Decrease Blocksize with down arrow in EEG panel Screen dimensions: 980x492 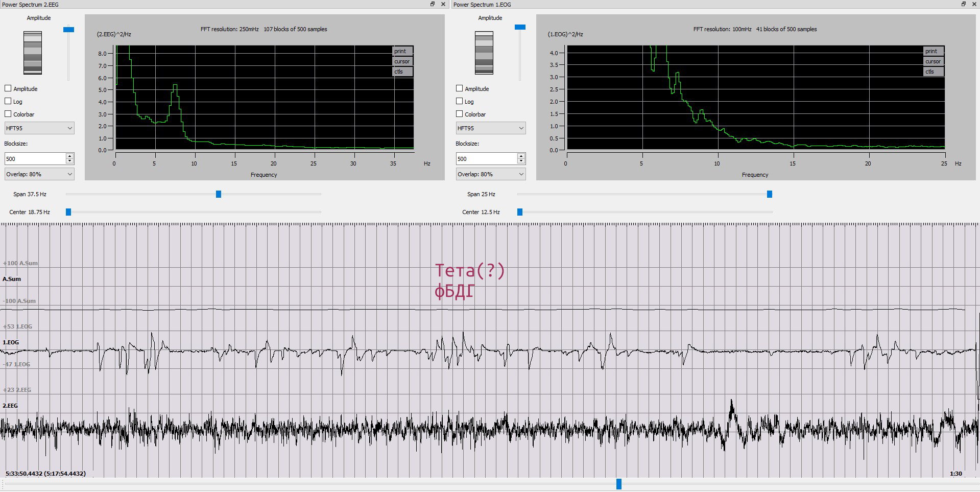click(x=70, y=161)
